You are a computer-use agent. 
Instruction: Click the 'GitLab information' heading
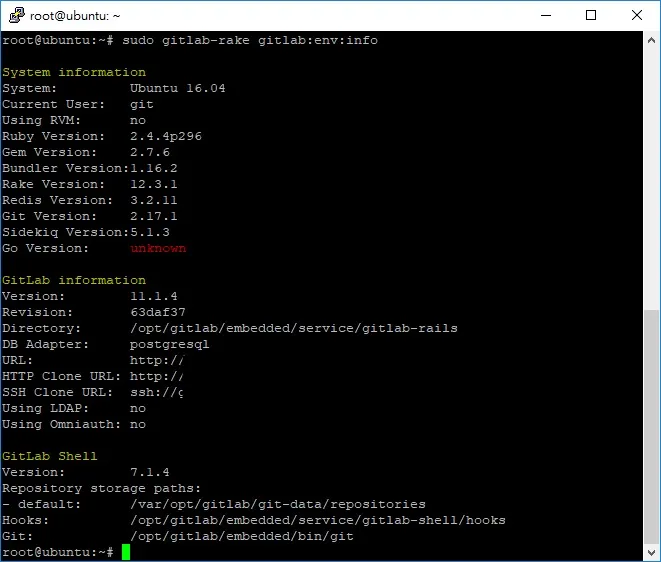pos(74,280)
